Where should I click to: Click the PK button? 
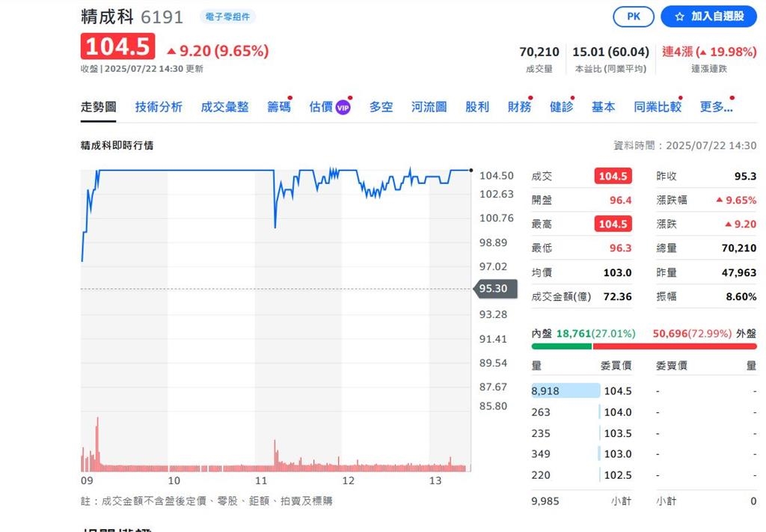(x=633, y=16)
